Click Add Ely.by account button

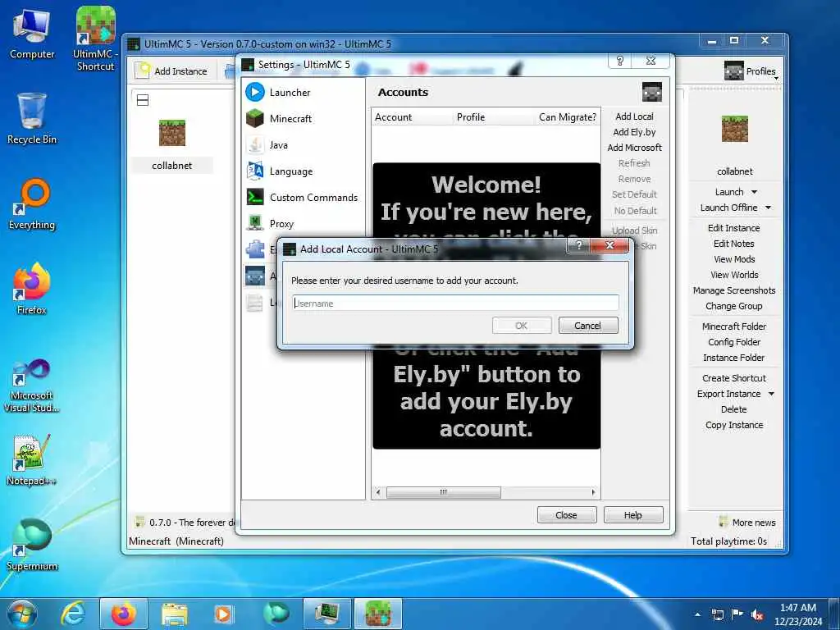tap(634, 132)
